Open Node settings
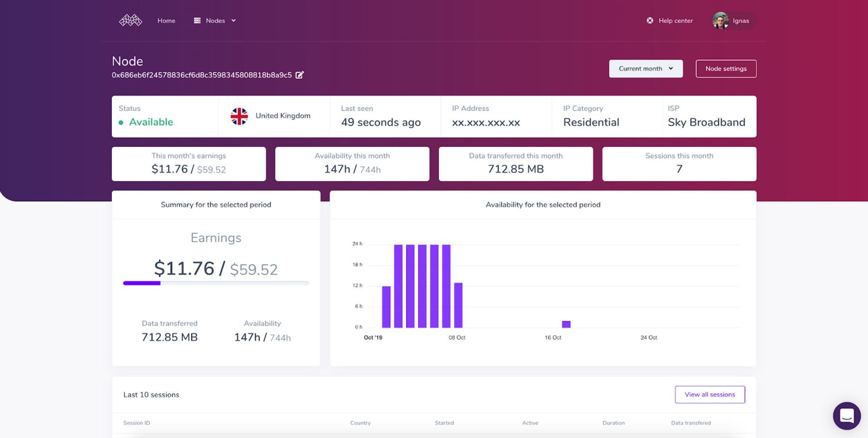 [x=726, y=69]
